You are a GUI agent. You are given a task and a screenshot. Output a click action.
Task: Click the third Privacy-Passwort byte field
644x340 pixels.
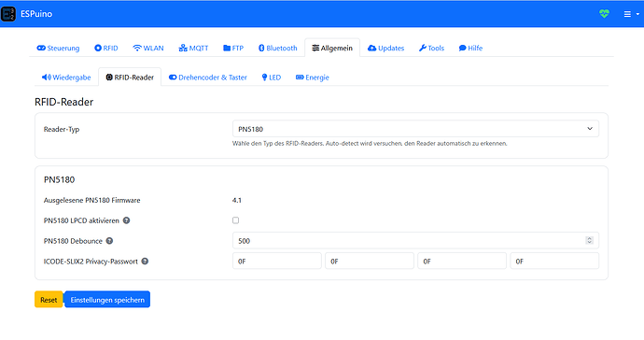pos(462,261)
